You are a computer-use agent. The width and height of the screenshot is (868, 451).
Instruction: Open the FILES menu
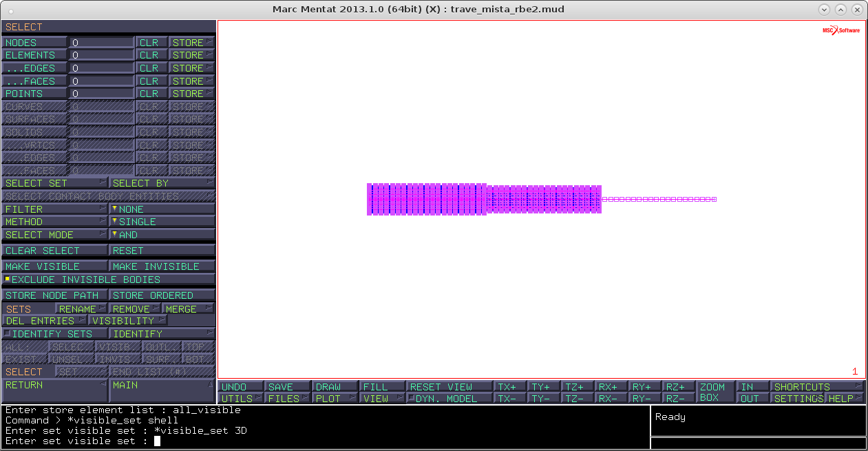(x=288, y=399)
